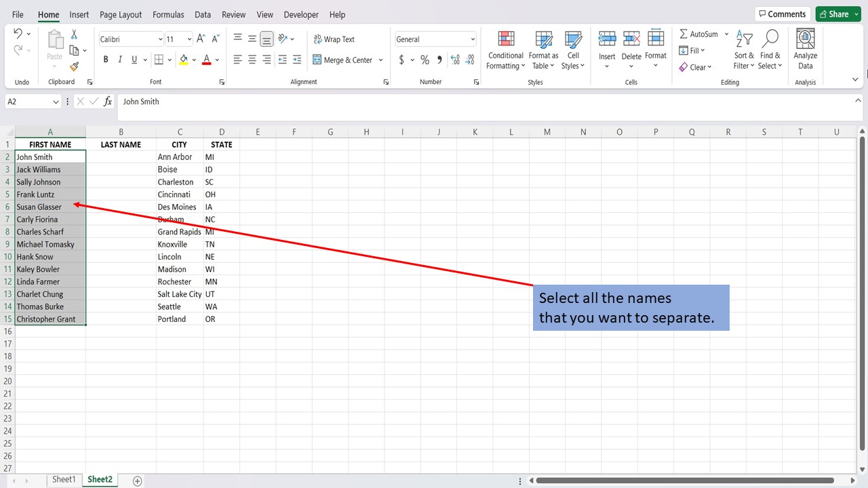Add a new sheet with plus icon
Viewport: 868px width, 488px height.
[x=137, y=481]
